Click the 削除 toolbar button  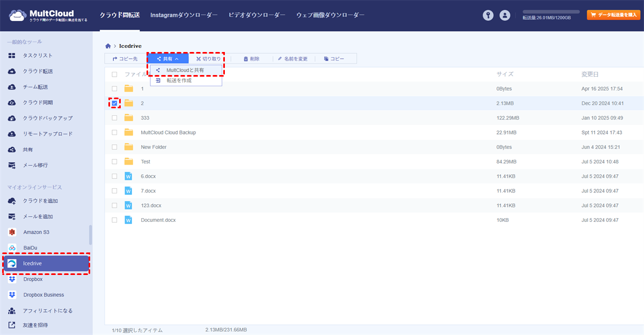[252, 59]
